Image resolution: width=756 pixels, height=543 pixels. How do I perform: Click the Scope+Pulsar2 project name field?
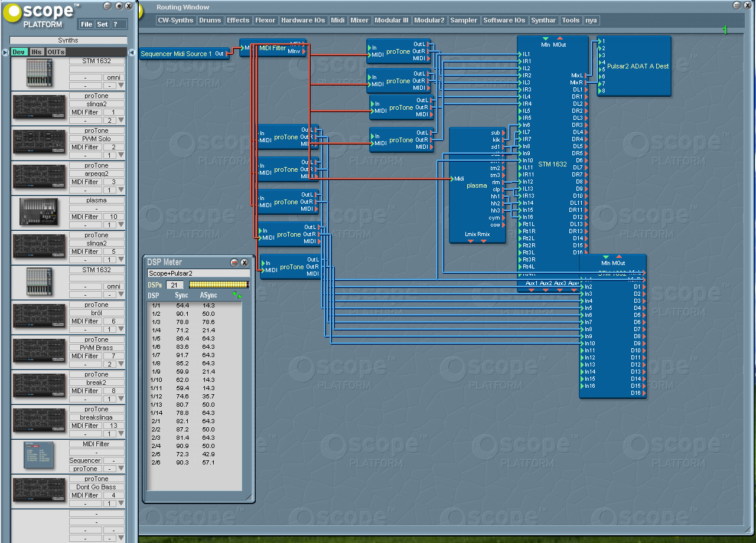[x=198, y=273]
